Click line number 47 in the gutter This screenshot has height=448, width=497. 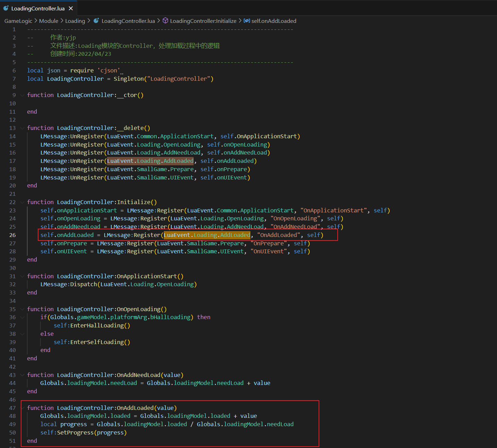tap(12, 408)
